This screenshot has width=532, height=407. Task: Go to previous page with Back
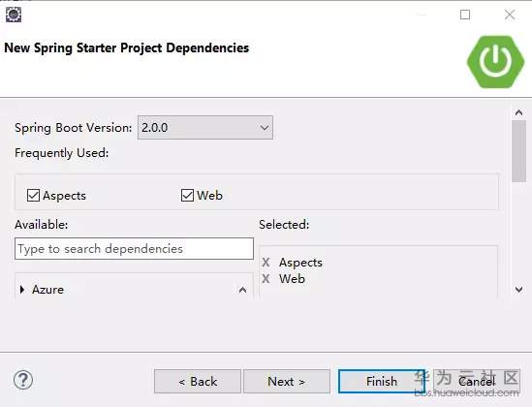coord(198,382)
